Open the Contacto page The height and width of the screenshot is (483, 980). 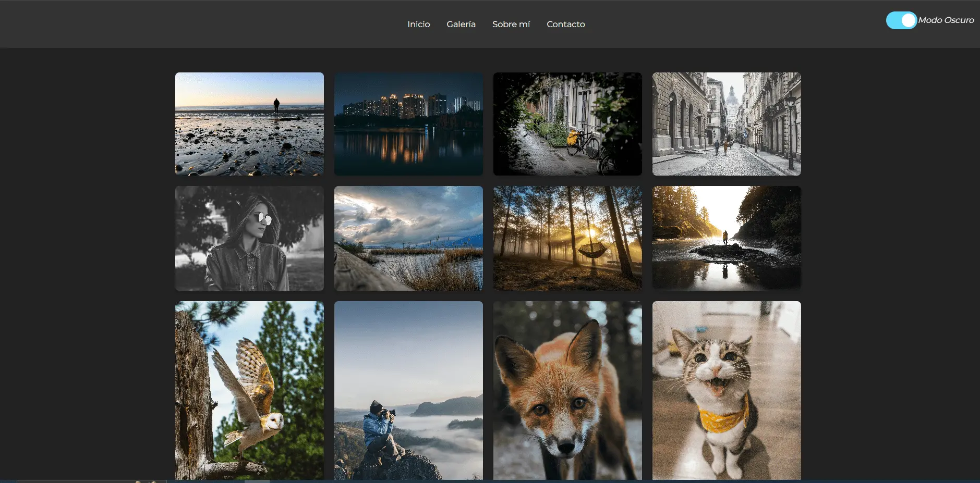click(x=565, y=24)
